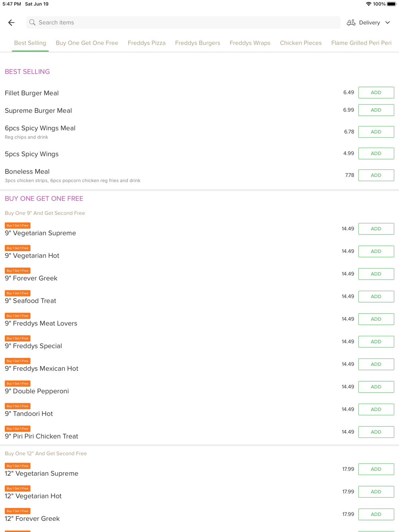Add 9" Seafood Treat pizza
This screenshot has height=532, width=399.
point(376,297)
